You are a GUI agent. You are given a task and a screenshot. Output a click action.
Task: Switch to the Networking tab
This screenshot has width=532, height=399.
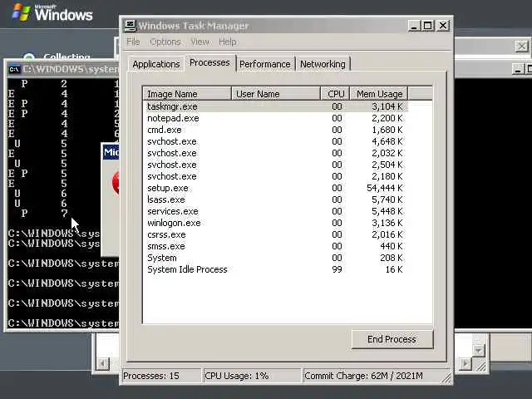tap(323, 64)
